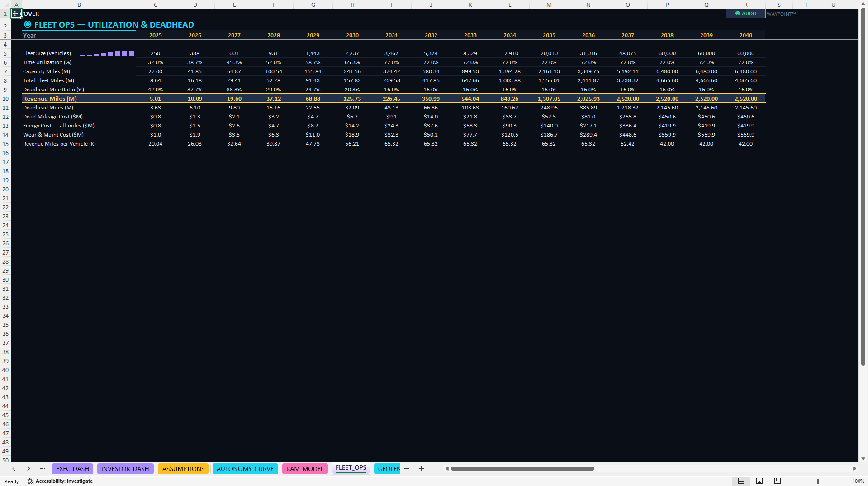Click the horizontal scrollbar thumb
This screenshot has width=868, height=486.
pos(522,469)
